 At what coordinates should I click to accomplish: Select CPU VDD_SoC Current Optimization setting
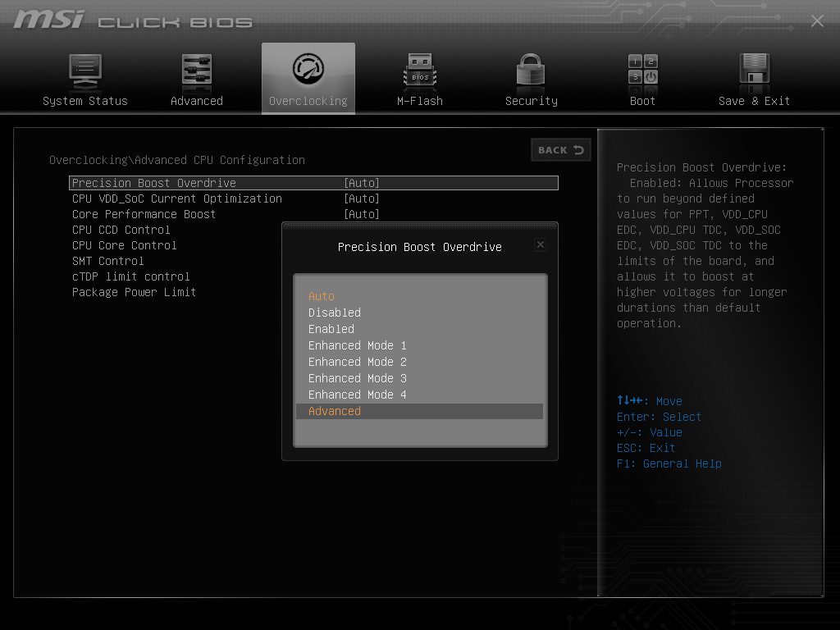(177, 199)
